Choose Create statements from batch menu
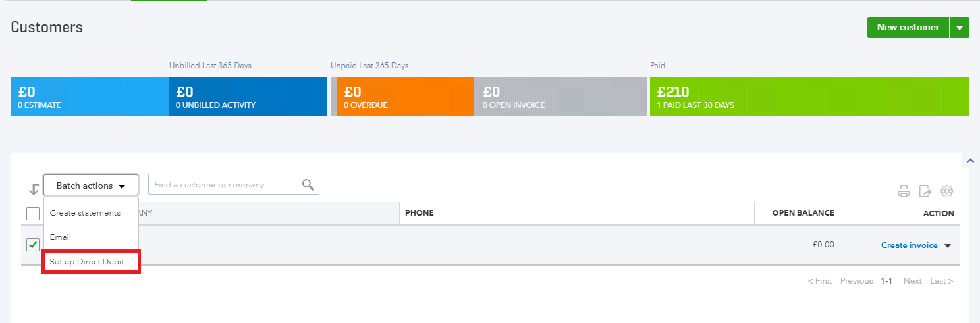This screenshot has width=980, height=323. pos(86,213)
